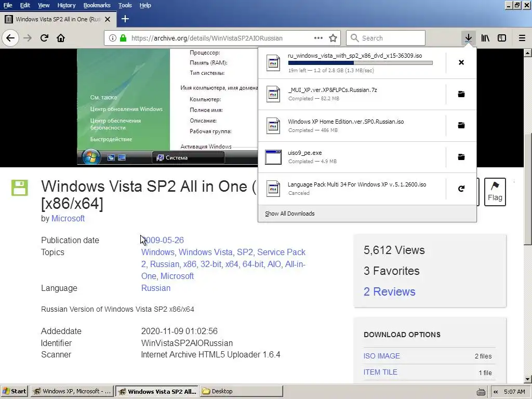Click the address bar URL

pyautogui.click(x=207, y=38)
